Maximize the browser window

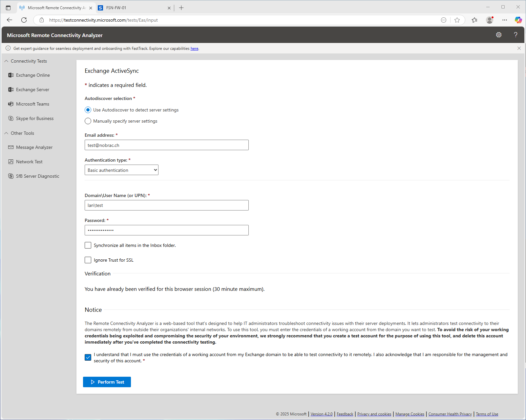503,7
